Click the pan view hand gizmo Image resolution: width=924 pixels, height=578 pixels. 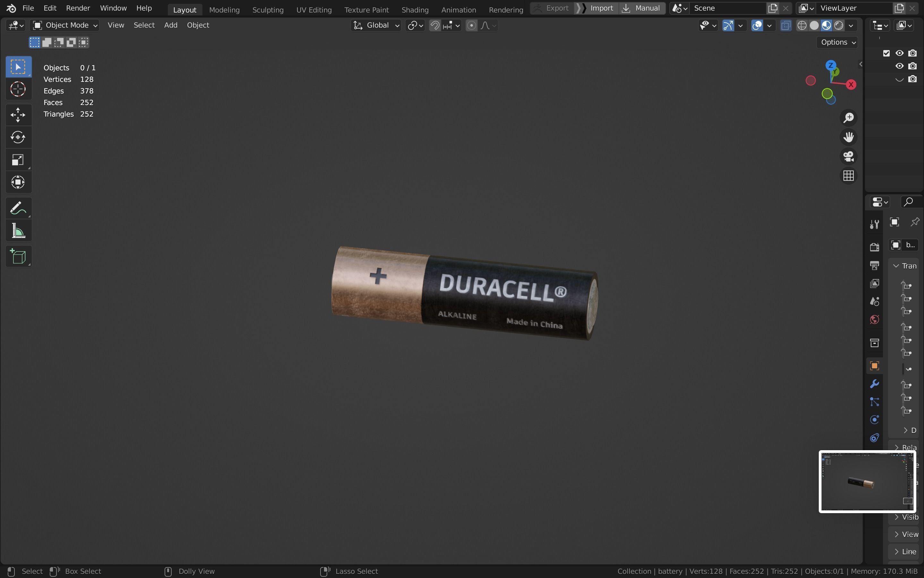848,137
